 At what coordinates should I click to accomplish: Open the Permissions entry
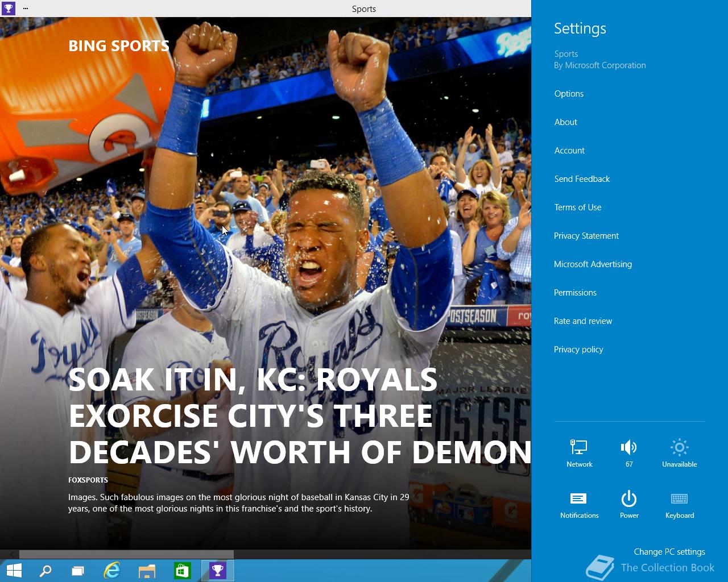click(x=575, y=293)
